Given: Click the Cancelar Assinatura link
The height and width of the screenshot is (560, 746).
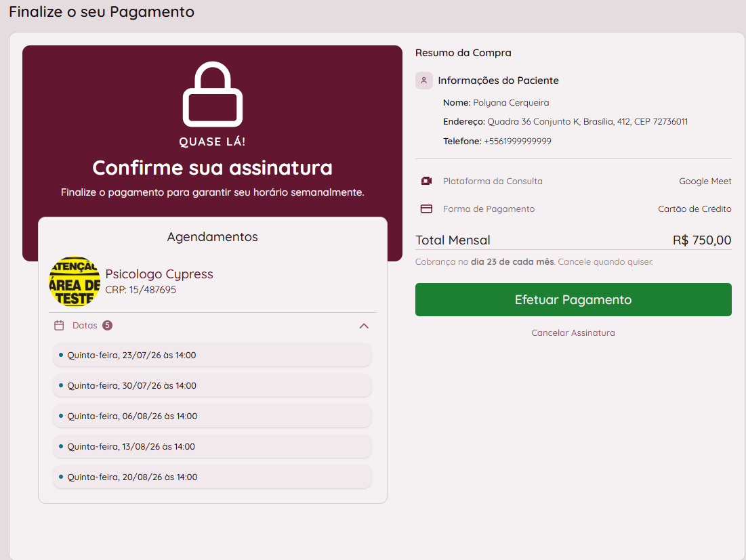Looking at the screenshot, I should click(573, 332).
